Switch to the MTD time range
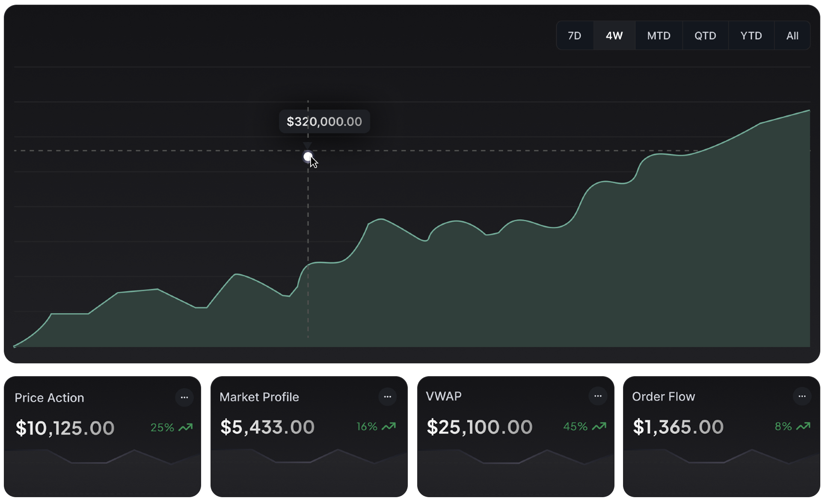 (659, 35)
